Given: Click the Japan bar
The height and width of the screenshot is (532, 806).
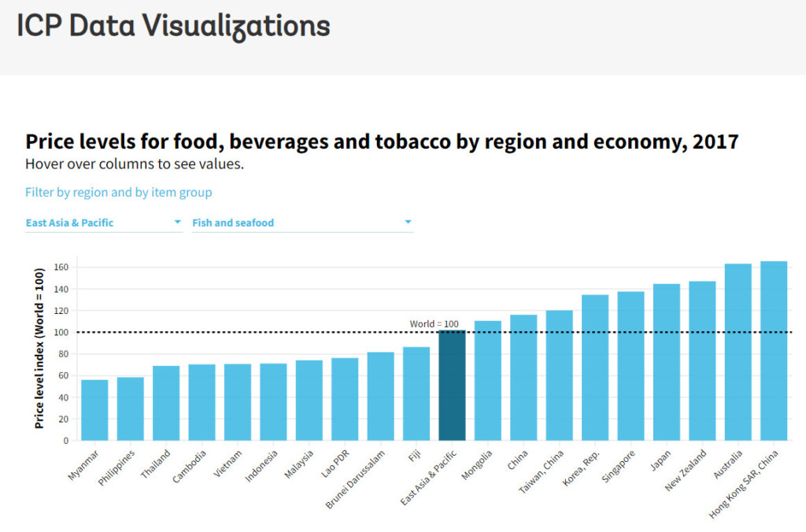Looking at the screenshot, I should click(x=667, y=362).
